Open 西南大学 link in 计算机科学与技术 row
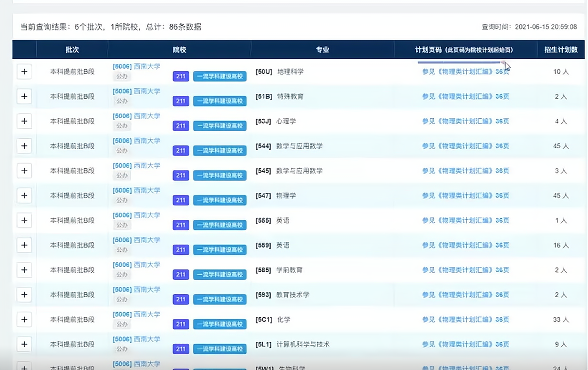 tap(136, 339)
